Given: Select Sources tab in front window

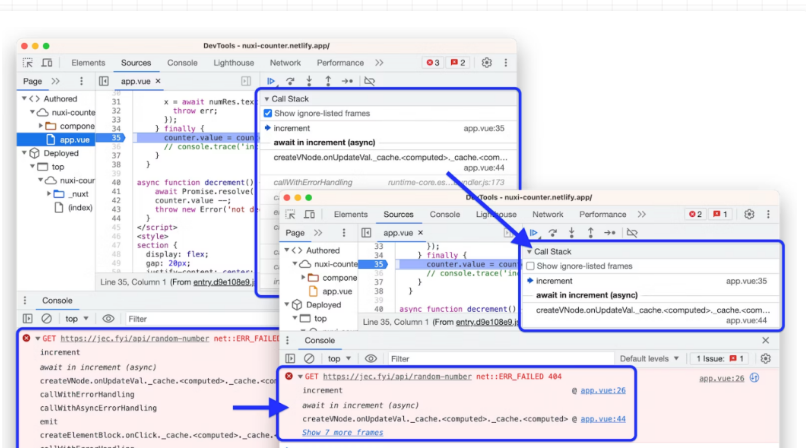Looking at the screenshot, I should pyautogui.click(x=398, y=214).
